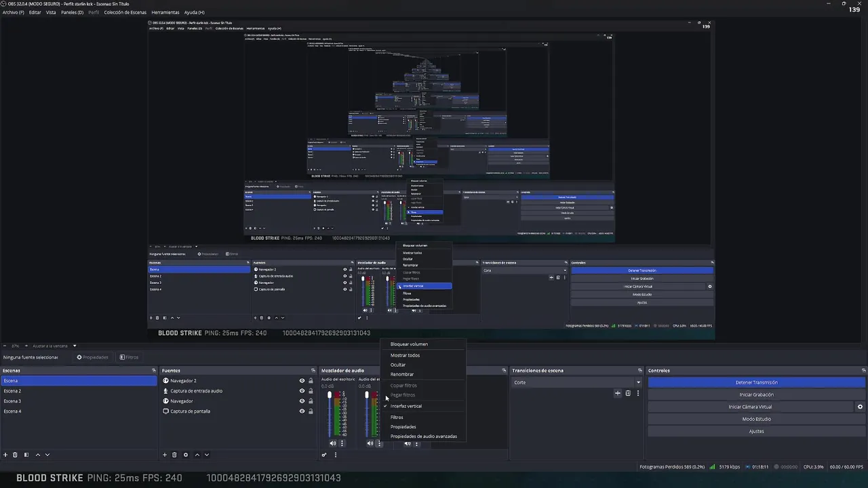Click Fotogramas Perdidos 589 status text
The image size is (868, 488).
(x=672, y=467)
